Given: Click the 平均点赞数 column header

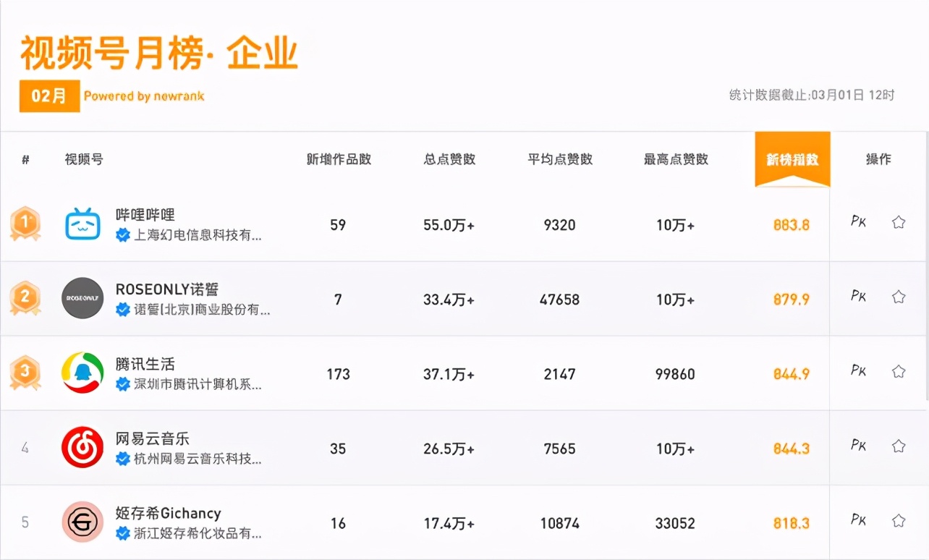Looking at the screenshot, I should [560, 159].
